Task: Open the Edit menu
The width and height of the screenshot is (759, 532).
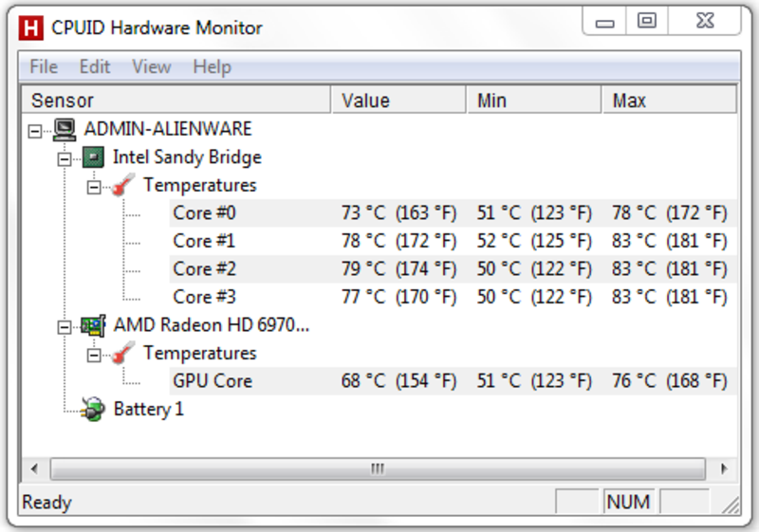Action: (x=95, y=66)
